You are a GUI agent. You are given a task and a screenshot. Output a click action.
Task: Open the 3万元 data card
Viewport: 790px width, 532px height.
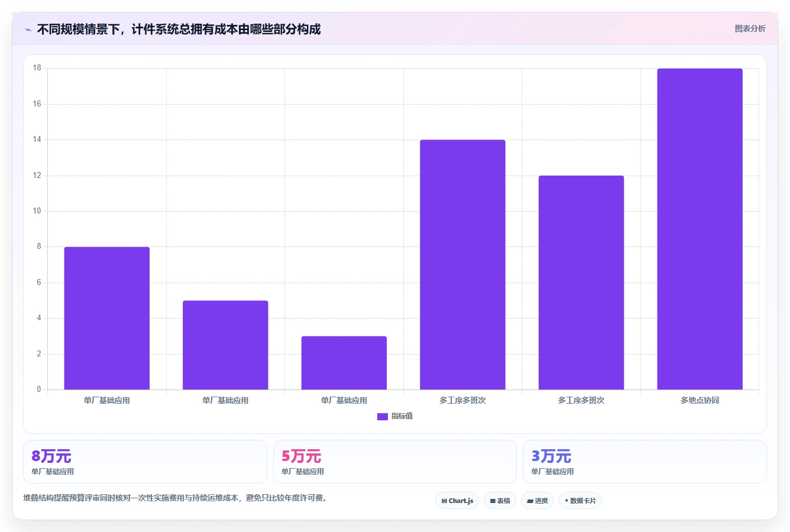[645, 462]
